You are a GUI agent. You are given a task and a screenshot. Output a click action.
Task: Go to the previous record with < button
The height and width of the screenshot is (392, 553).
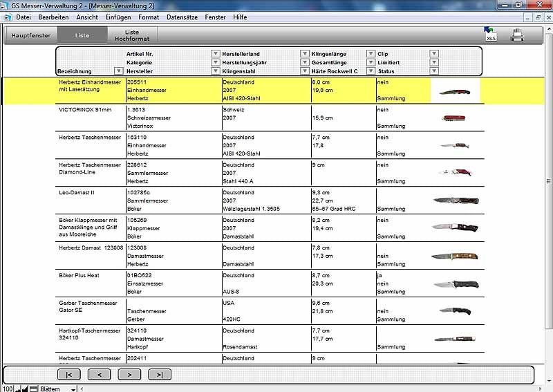(x=100, y=375)
